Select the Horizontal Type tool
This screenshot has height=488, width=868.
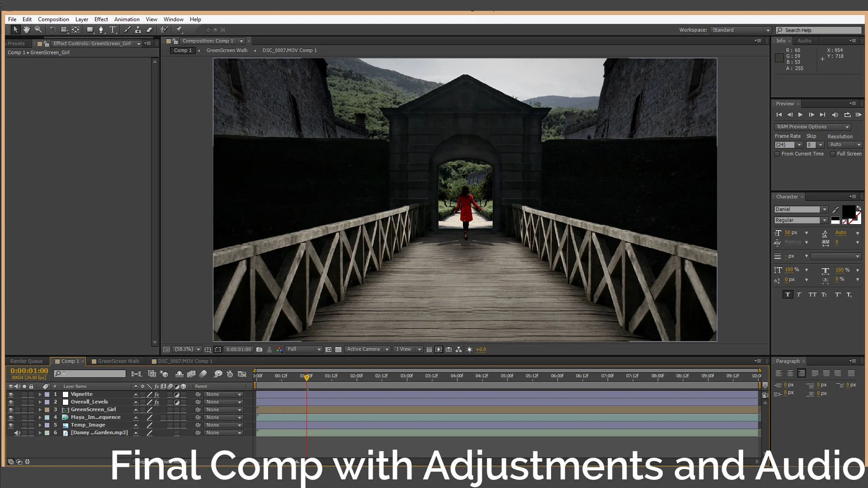click(113, 30)
